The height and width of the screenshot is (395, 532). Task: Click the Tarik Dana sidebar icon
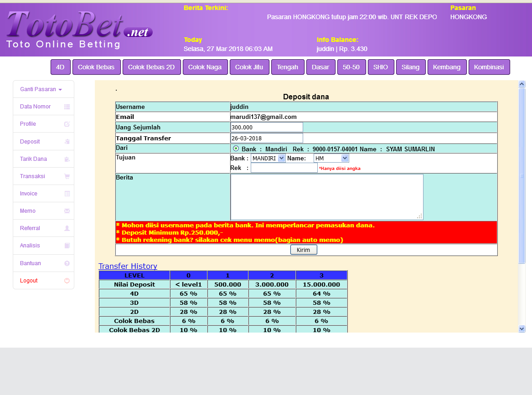pyautogui.click(x=67, y=159)
